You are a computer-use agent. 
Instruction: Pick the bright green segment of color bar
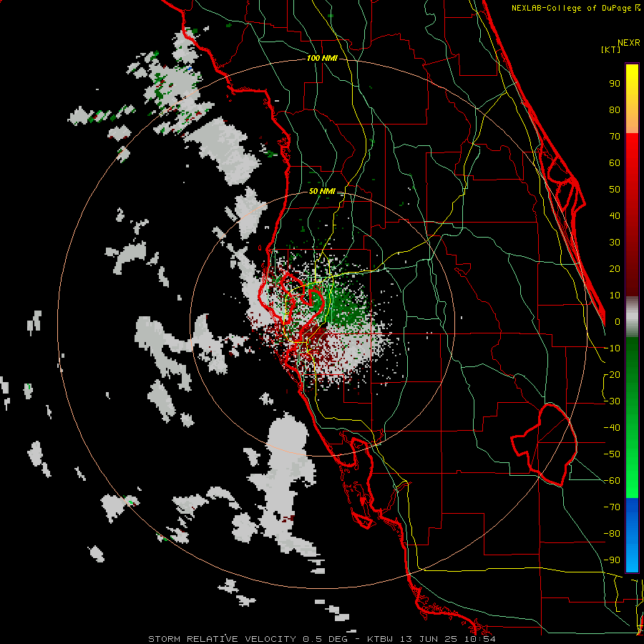(x=632, y=417)
